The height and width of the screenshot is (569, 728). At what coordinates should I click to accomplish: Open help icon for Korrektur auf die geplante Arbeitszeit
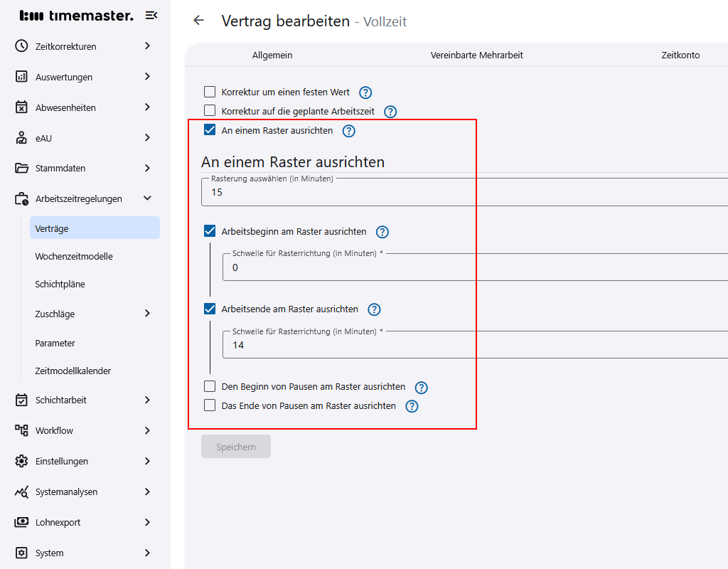[x=390, y=112]
